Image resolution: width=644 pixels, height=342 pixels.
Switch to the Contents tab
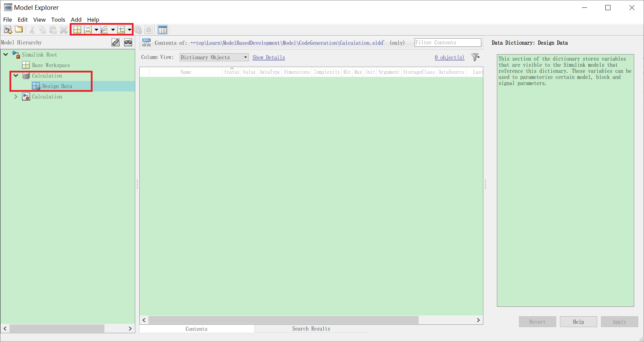point(197,329)
